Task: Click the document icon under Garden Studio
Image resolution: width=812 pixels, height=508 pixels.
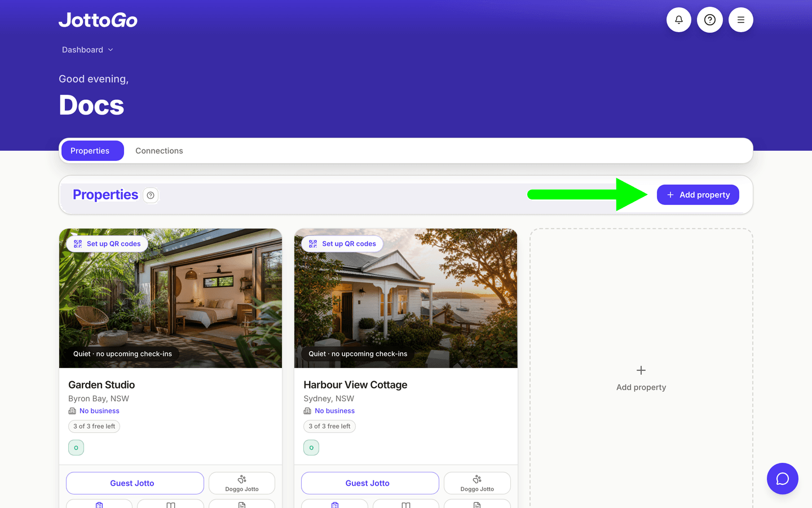Action: [x=242, y=505]
